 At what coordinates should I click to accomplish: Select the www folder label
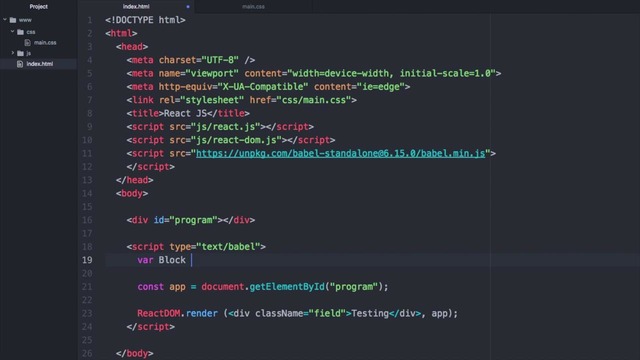click(25, 20)
